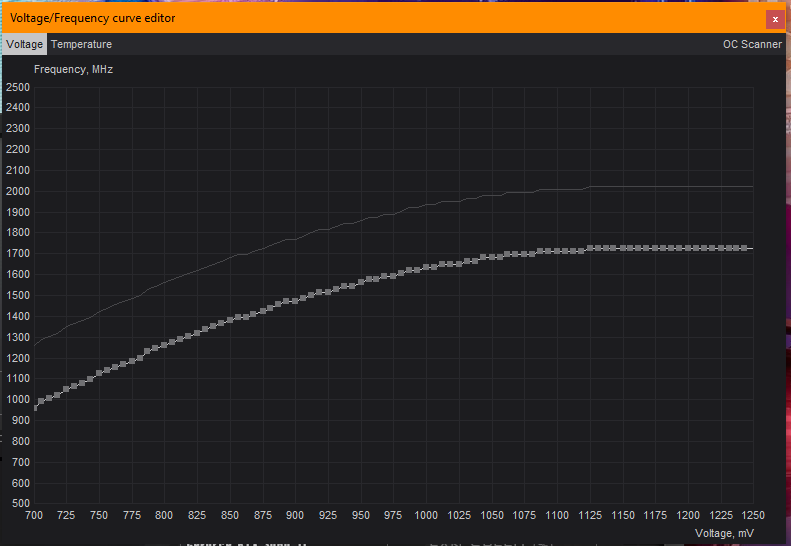Select the curve point at 750 mV
Screen dimensions: 791x546
pyautogui.click(x=99, y=373)
